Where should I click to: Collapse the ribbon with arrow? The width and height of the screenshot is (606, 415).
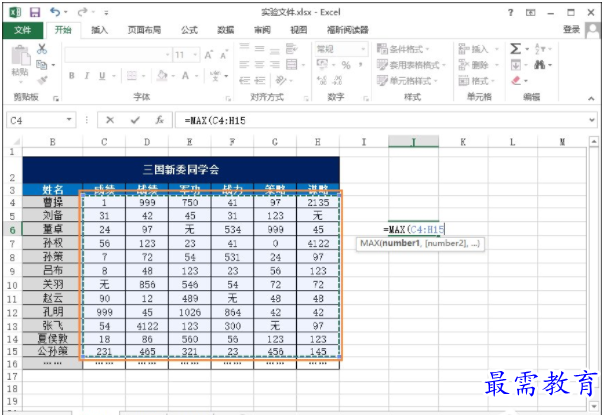pos(591,99)
